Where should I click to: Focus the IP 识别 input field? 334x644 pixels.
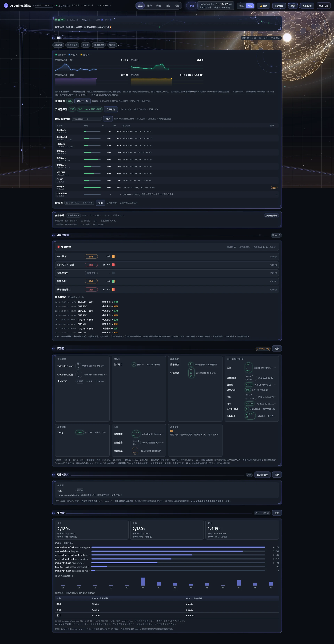79,203
